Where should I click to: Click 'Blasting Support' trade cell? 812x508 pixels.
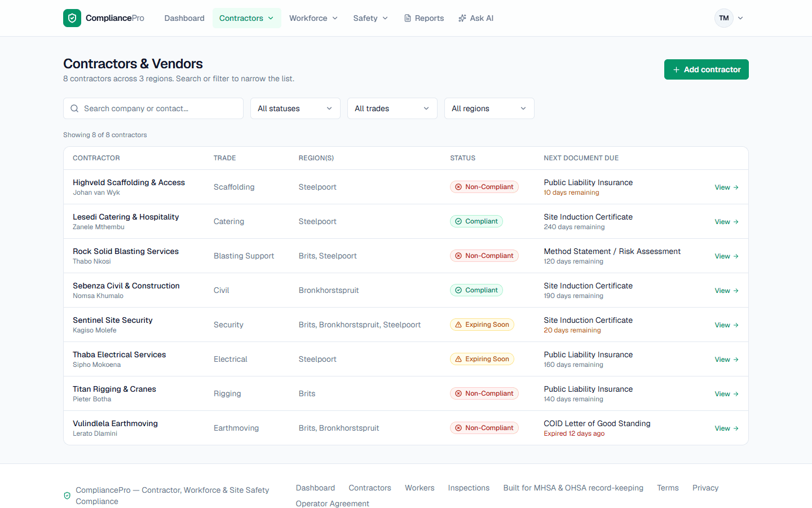pos(244,256)
